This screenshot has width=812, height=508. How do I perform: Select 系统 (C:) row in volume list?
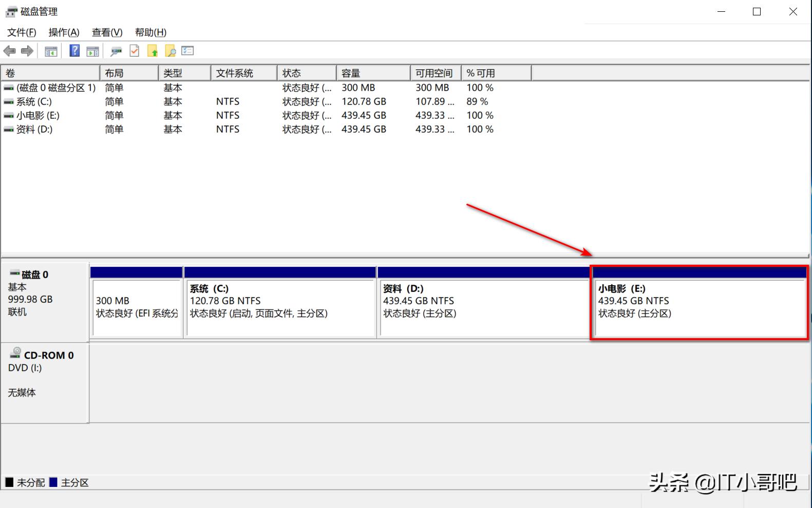34,102
